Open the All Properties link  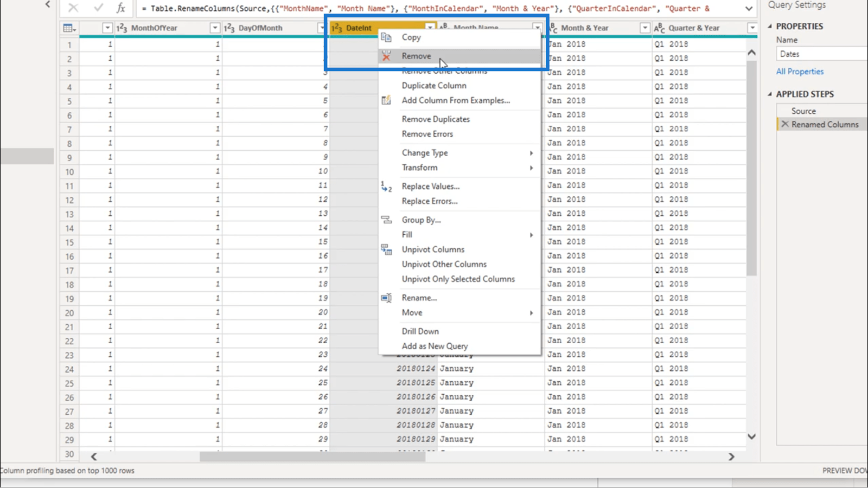[800, 72]
